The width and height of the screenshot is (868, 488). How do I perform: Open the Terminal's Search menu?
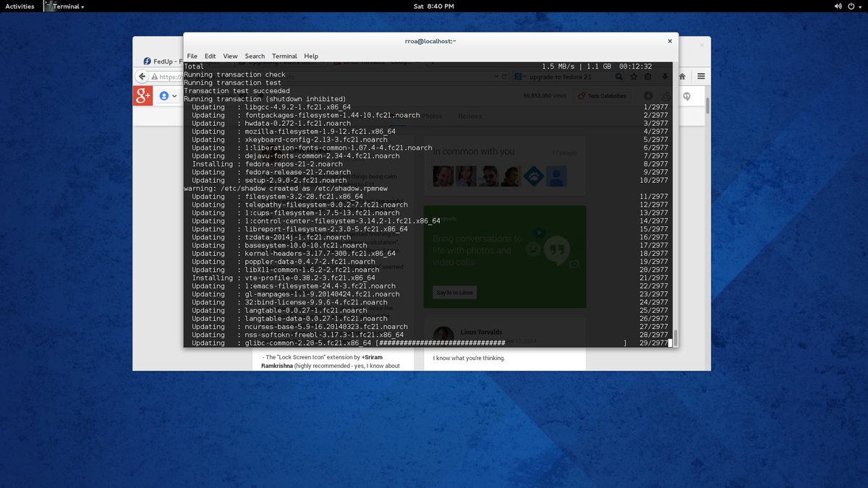click(255, 56)
